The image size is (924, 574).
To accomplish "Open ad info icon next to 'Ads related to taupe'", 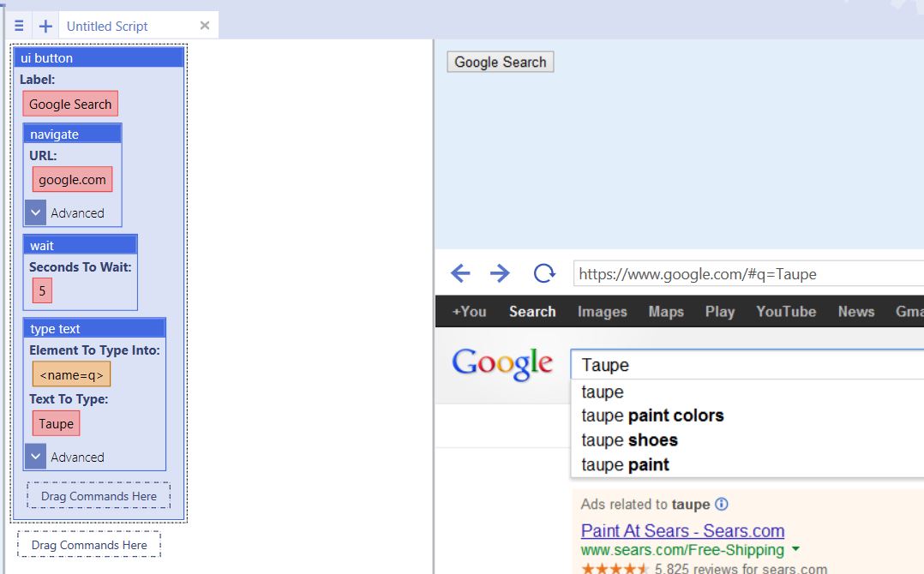I will tap(722, 504).
